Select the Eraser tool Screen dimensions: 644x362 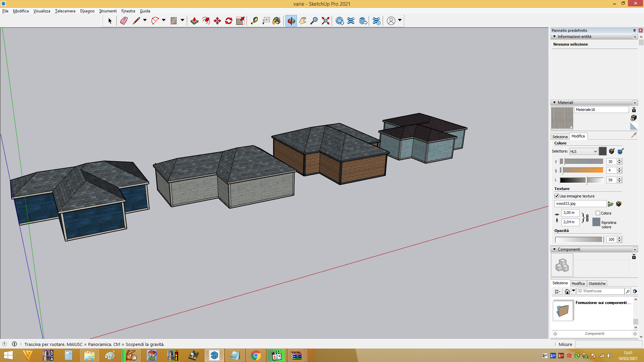tap(124, 21)
